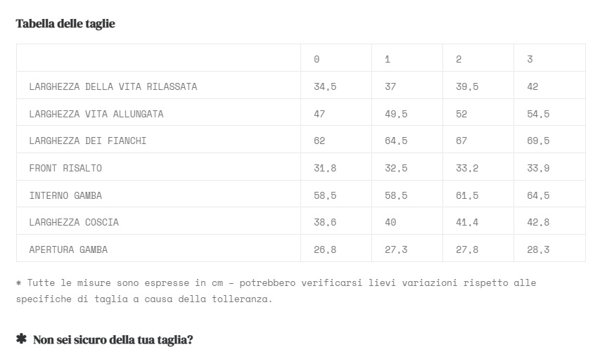Click the 'Larghezza vita allungata' row label
The width and height of the screenshot is (600, 364).
pos(96,114)
